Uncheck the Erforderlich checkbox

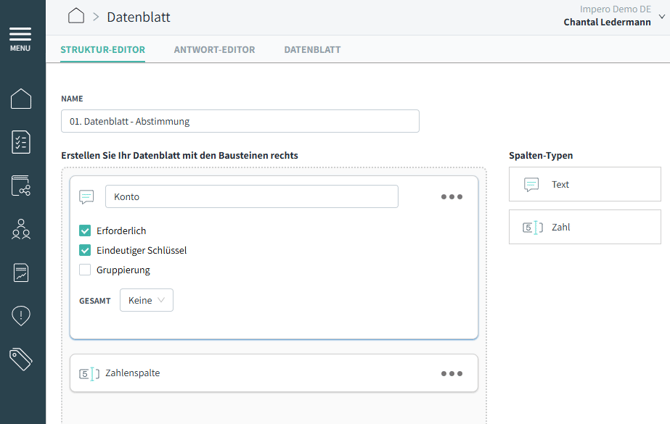tap(85, 231)
